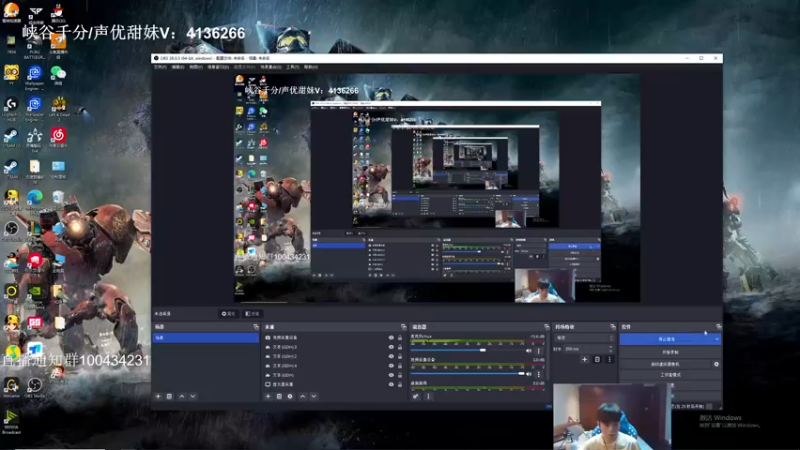Add a new source with the Sources plus icon
800x450 pixels.
click(268, 396)
